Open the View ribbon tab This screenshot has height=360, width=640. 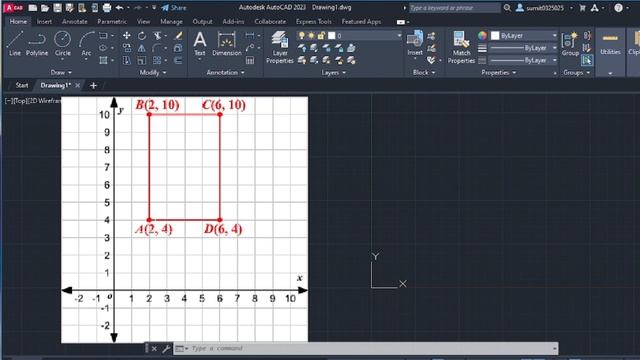(x=143, y=22)
